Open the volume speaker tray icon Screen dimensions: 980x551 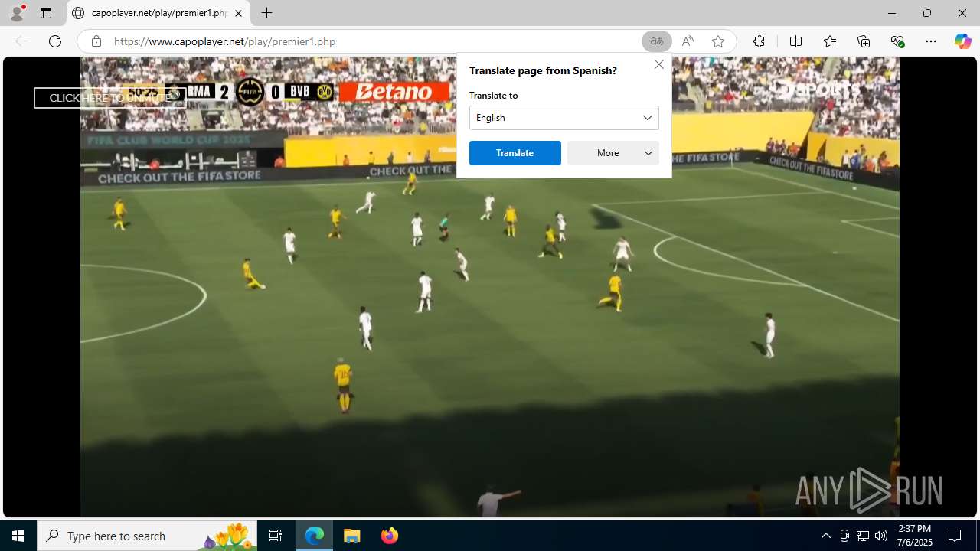[x=881, y=536]
